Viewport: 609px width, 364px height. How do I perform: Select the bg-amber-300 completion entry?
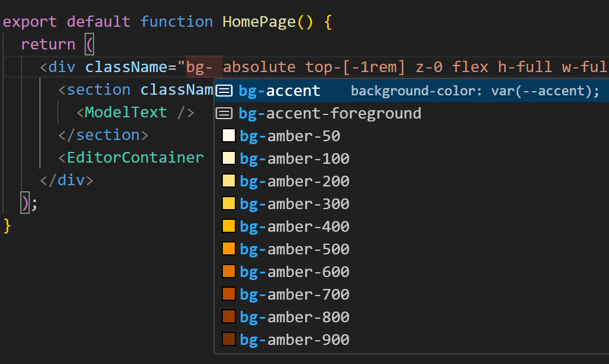point(412,204)
